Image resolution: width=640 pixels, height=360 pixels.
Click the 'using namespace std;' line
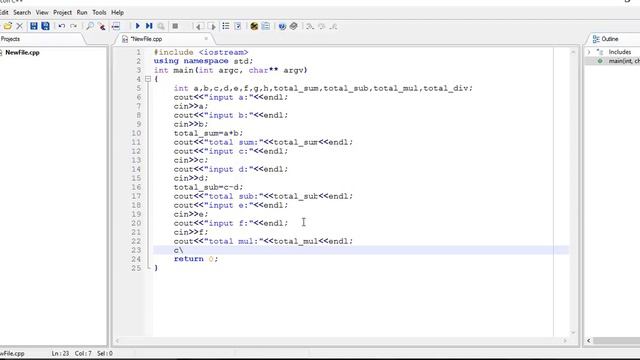(x=203, y=61)
